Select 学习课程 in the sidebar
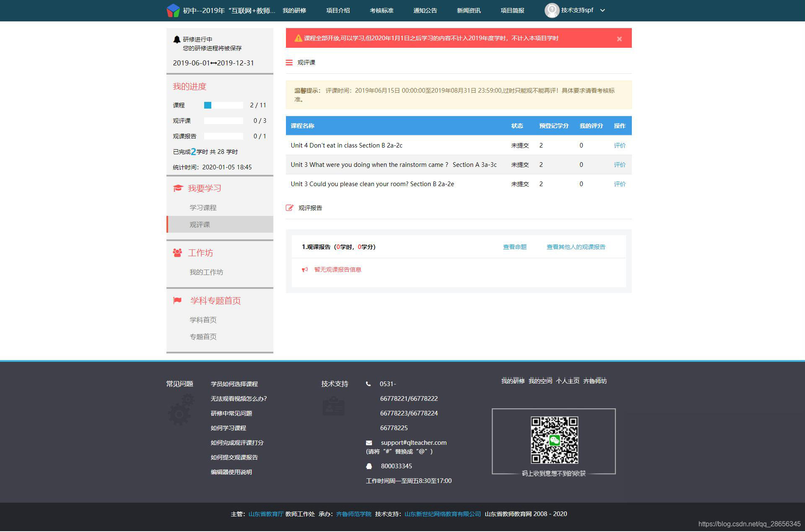Image resolution: width=805 pixels, height=532 pixels. [x=203, y=208]
